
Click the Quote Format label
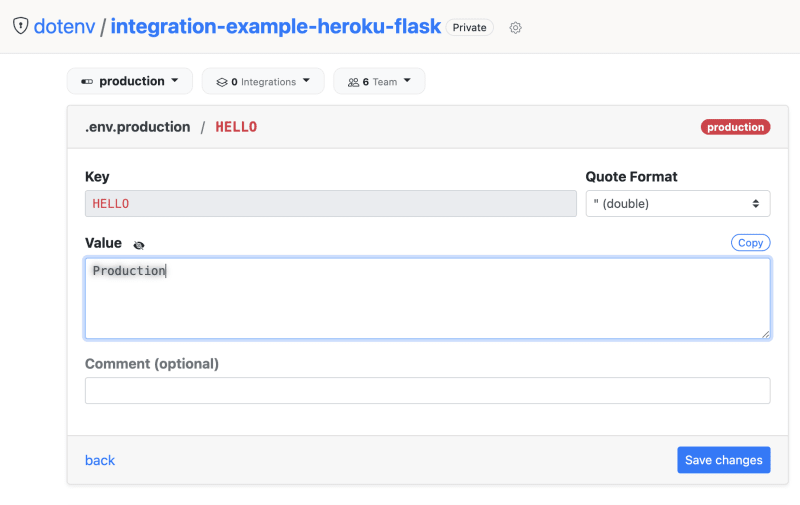(x=631, y=176)
